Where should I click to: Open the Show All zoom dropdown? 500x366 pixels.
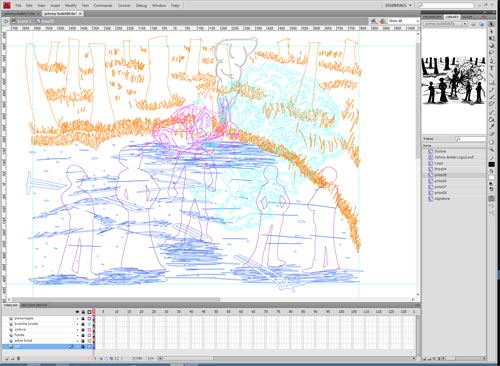[x=404, y=21]
